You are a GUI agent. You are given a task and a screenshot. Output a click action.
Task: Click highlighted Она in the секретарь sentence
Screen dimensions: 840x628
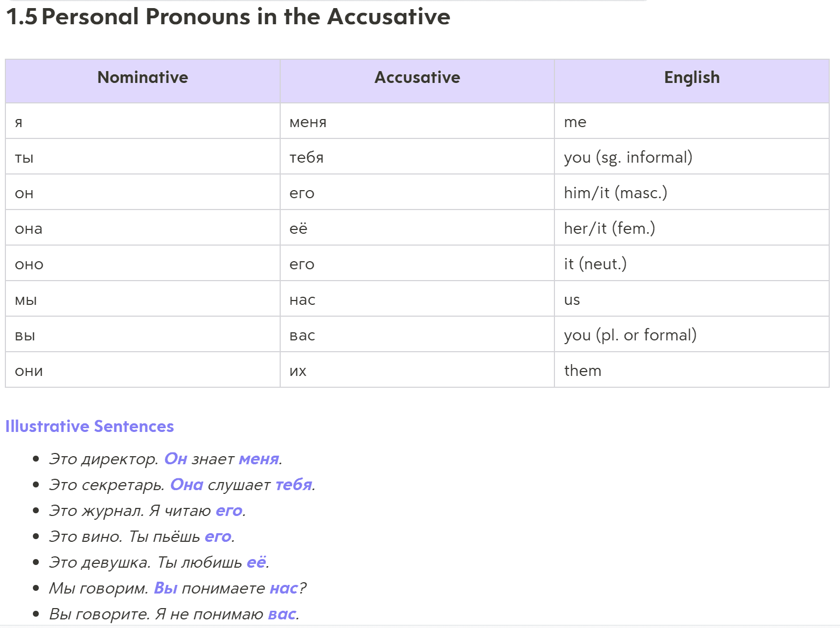(186, 485)
